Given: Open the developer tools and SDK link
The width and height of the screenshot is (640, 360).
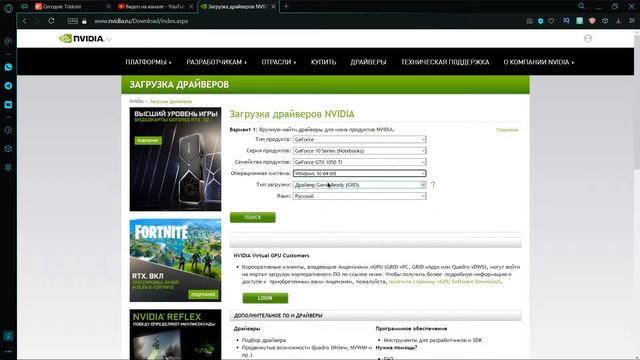Looking at the screenshot, I should (432, 340).
